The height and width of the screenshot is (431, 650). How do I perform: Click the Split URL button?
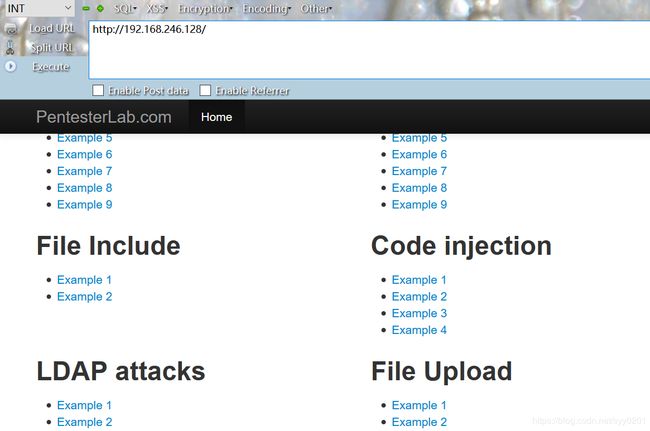[52, 48]
